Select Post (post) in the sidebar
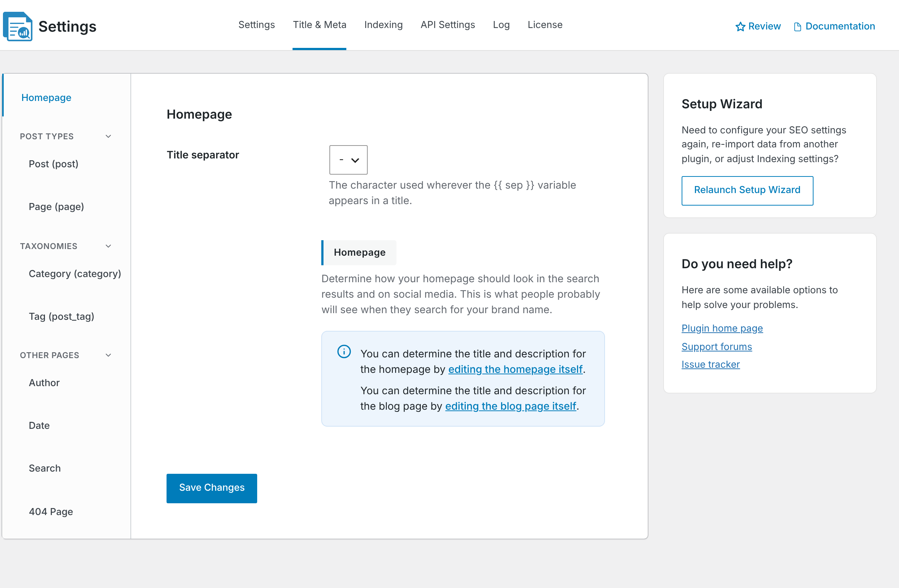The image size is (899, 588). pyautogui.click(x=54, y=164)
